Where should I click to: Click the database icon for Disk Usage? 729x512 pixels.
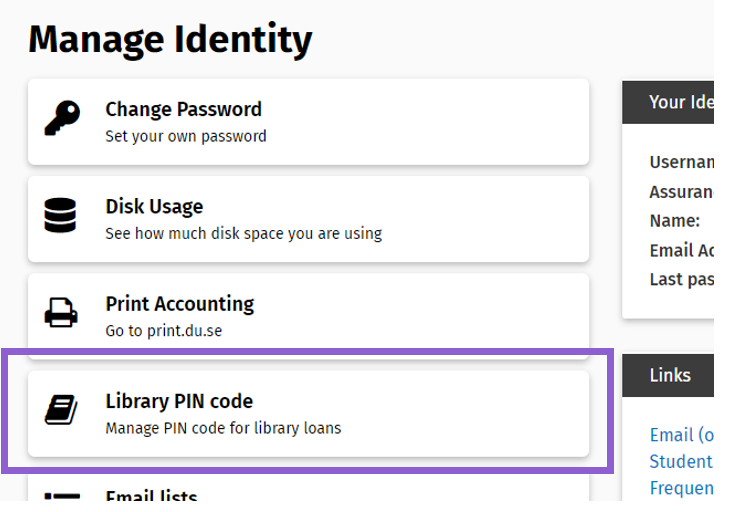point(60,215)
